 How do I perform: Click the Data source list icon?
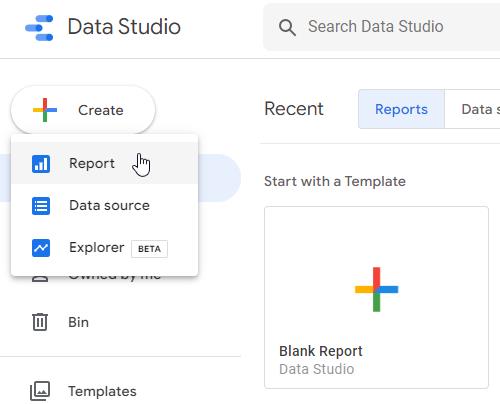tap(41, 206)
